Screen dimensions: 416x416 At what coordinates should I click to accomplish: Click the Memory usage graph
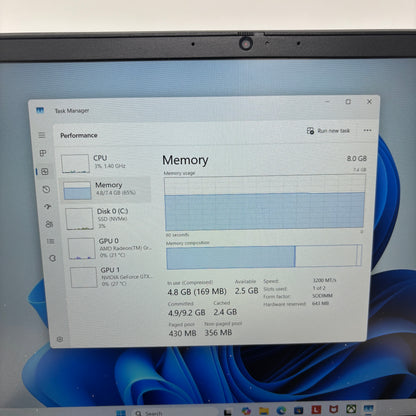tap(265, 203)
